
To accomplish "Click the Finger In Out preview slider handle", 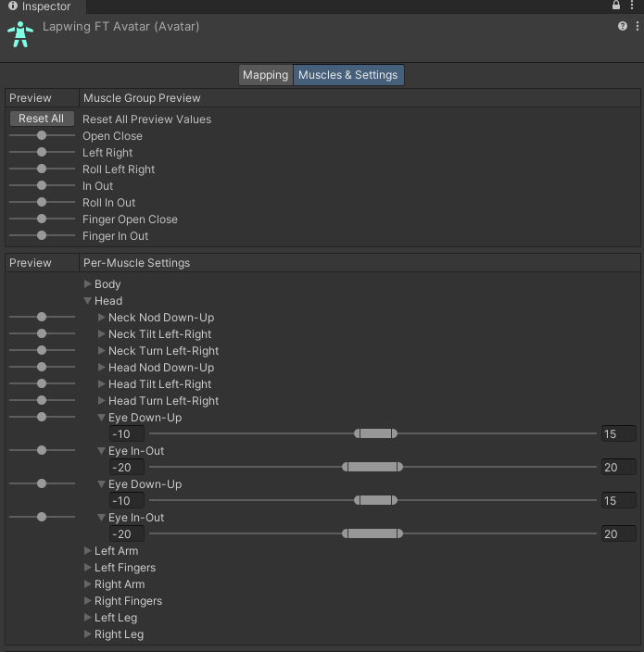I will pos(42,236).
